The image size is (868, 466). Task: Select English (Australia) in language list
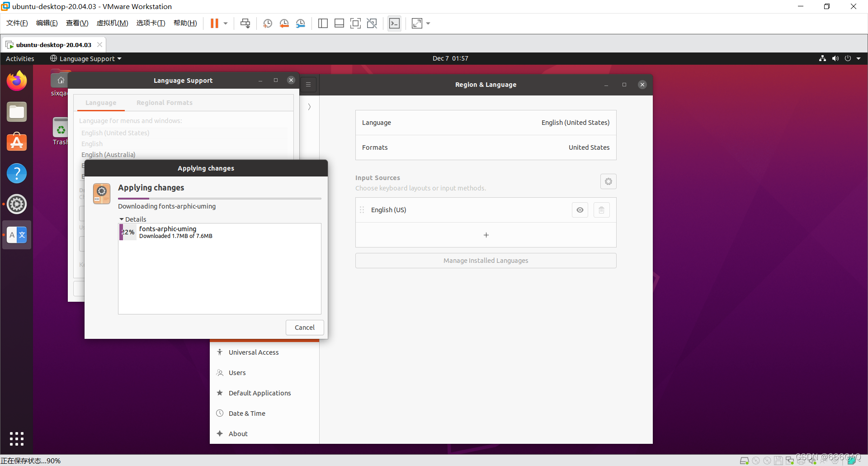click(183, 155)
